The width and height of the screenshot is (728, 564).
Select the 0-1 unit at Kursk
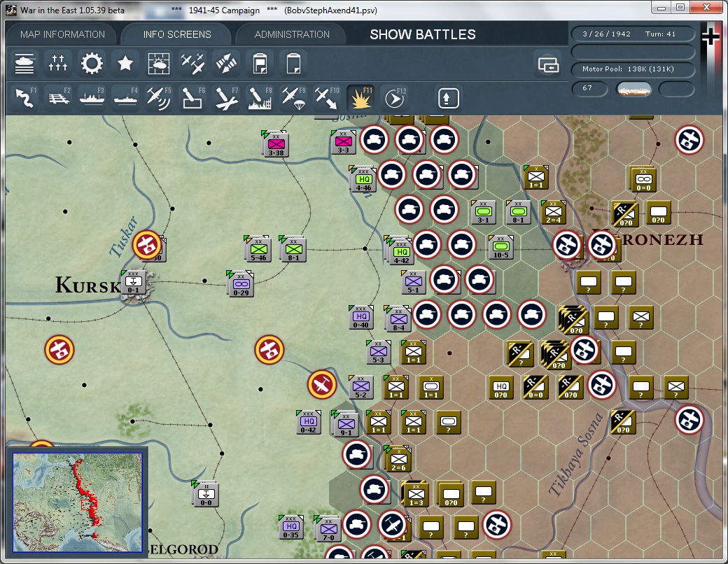pos(133,282)
